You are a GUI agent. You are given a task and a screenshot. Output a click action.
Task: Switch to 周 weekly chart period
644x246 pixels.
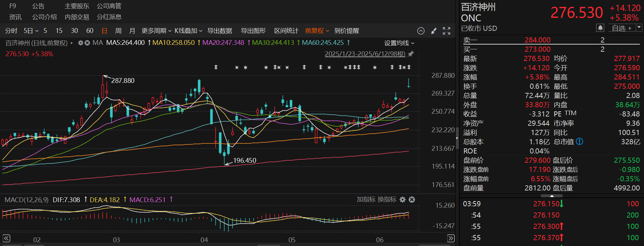click(118, 31)
